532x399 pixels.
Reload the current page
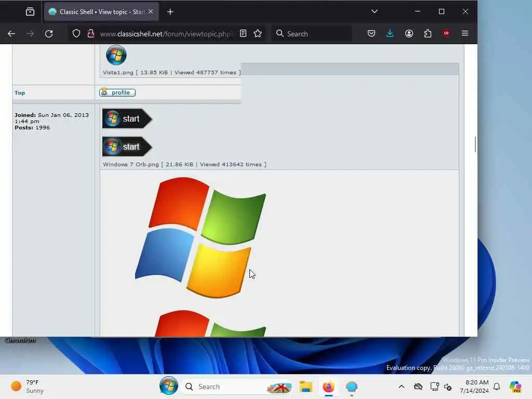click(x=49, y=34)
